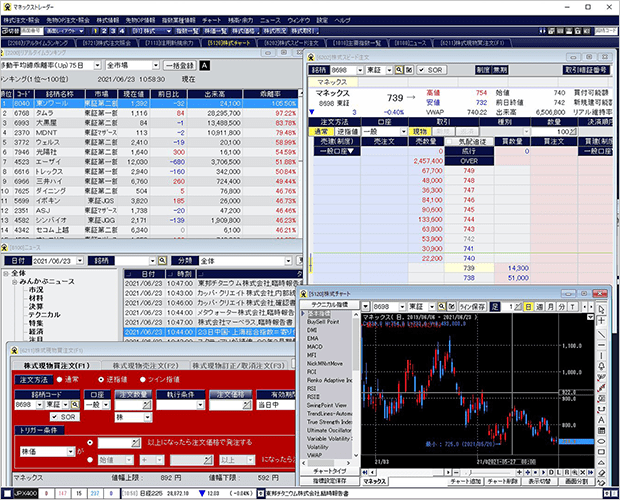Click the search icon in speed order window
The image size is (620, 500).
399,70
